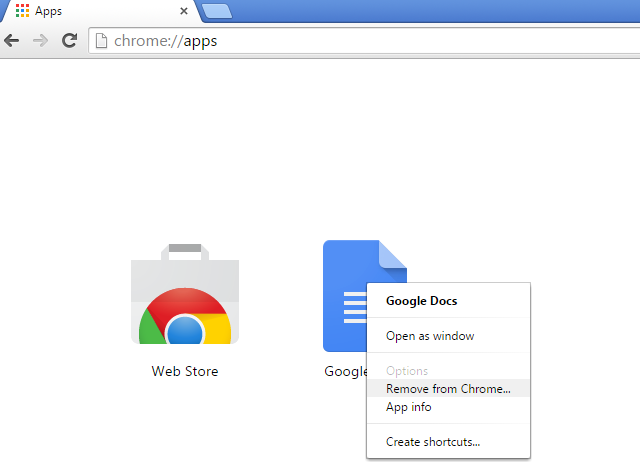This screenshot has width=640, height=473.
Task: Choose Remove from Chrome...
Action: (448, 389)
